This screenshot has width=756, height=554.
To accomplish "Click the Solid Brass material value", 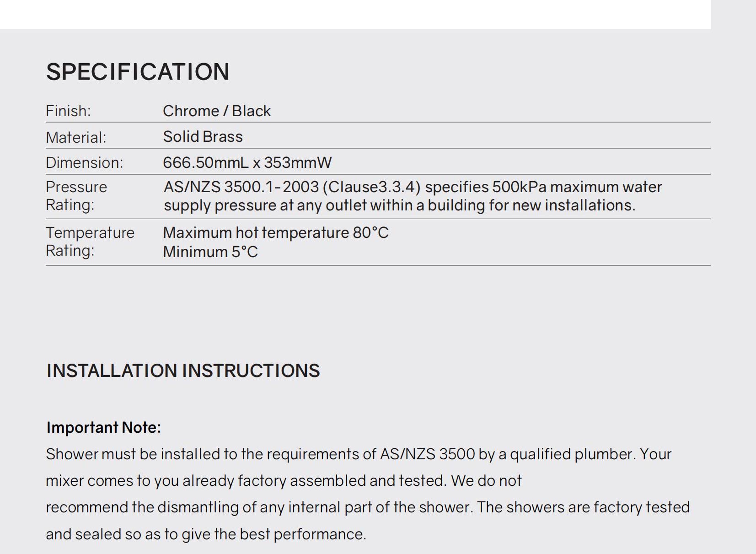I will [203, 137].
